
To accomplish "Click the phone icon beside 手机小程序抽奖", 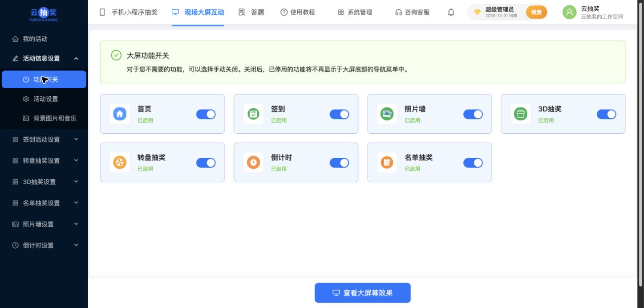I will point(102,12).
